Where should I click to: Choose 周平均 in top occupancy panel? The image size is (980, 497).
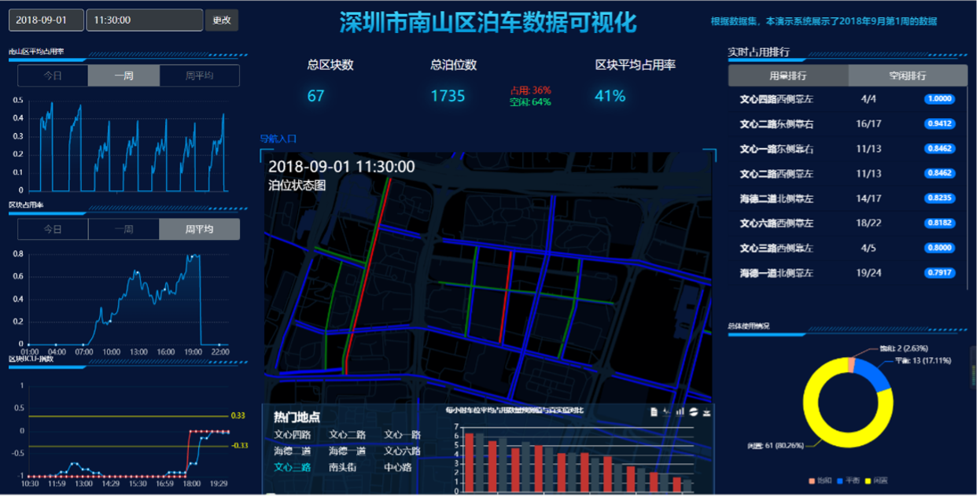point(199,76)
